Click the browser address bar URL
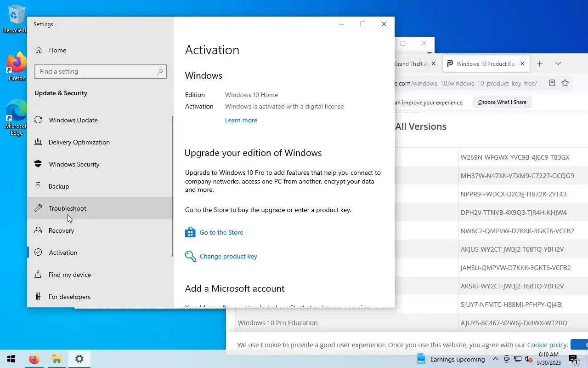The image size is (588, 368). (466, 83)
